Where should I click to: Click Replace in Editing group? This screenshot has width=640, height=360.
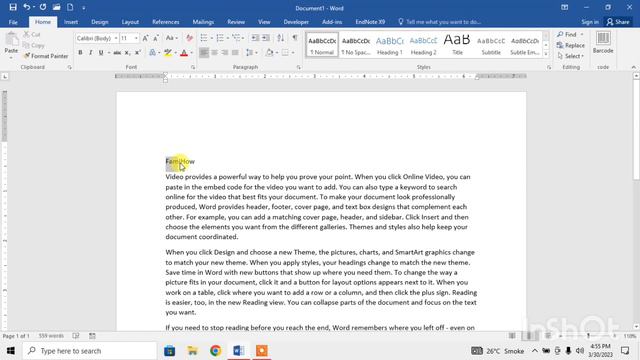pyautogui.click(x=571, y=45)
